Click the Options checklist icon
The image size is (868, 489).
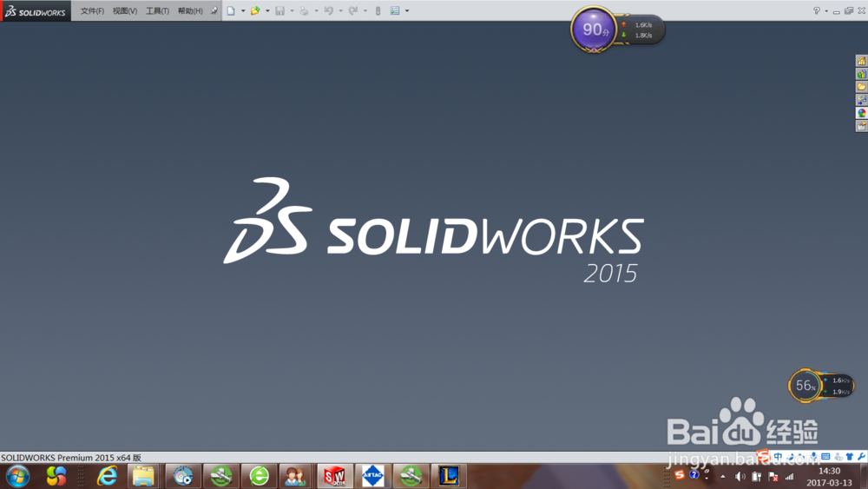[395, 10]
